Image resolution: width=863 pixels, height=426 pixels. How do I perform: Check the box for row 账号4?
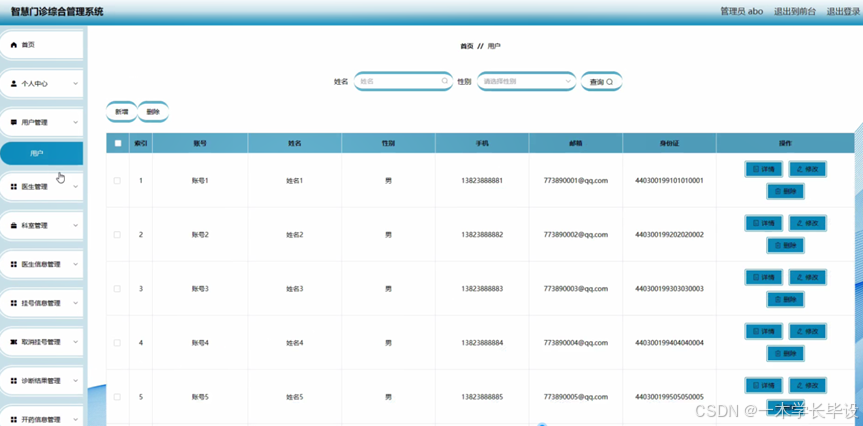117,342
